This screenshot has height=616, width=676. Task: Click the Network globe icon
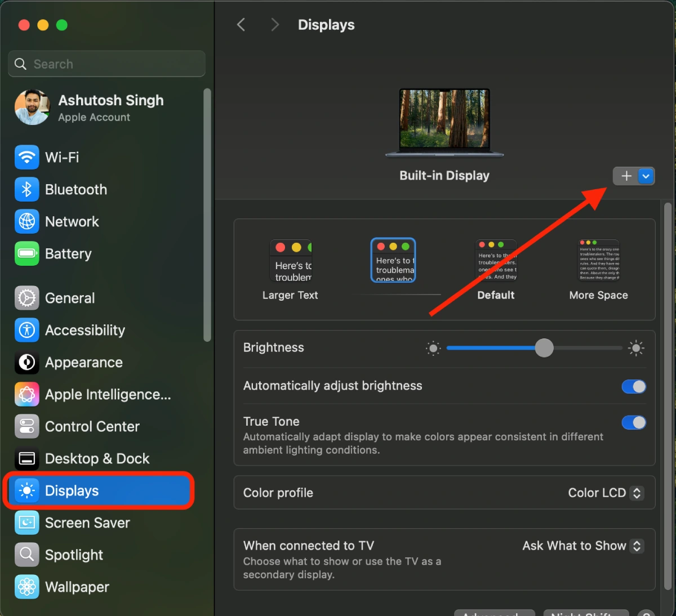click(x=27, y=221)
